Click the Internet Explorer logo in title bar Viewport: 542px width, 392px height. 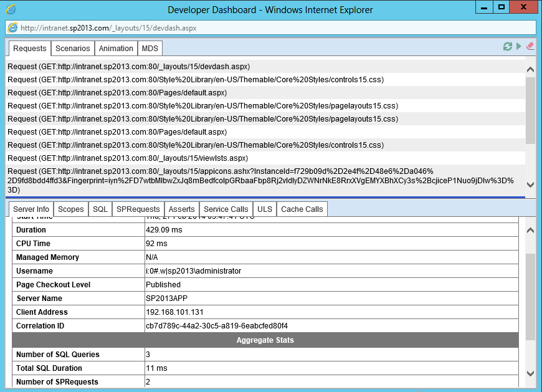coord(11,9)
